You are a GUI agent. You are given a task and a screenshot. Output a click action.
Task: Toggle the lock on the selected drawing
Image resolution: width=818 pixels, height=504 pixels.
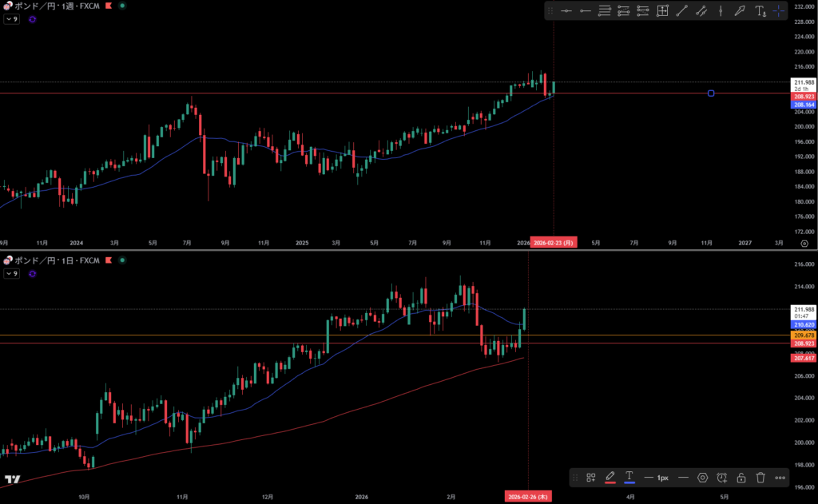(741, 478)
